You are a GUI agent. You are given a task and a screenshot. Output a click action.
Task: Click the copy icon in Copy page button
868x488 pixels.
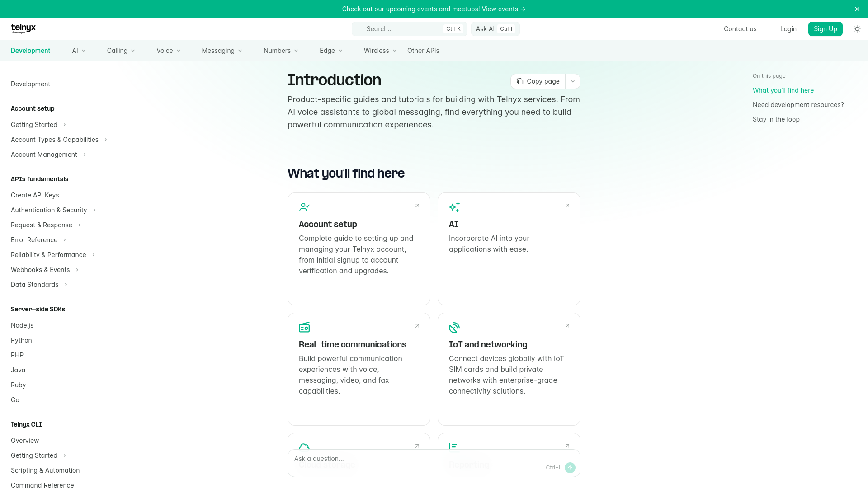[x=520, y=81]
